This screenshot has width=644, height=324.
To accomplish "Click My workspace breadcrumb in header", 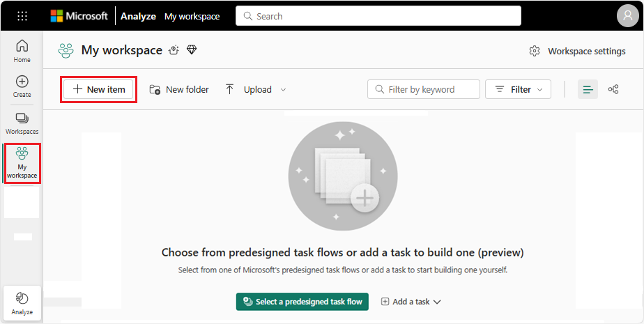I will 192,17.
